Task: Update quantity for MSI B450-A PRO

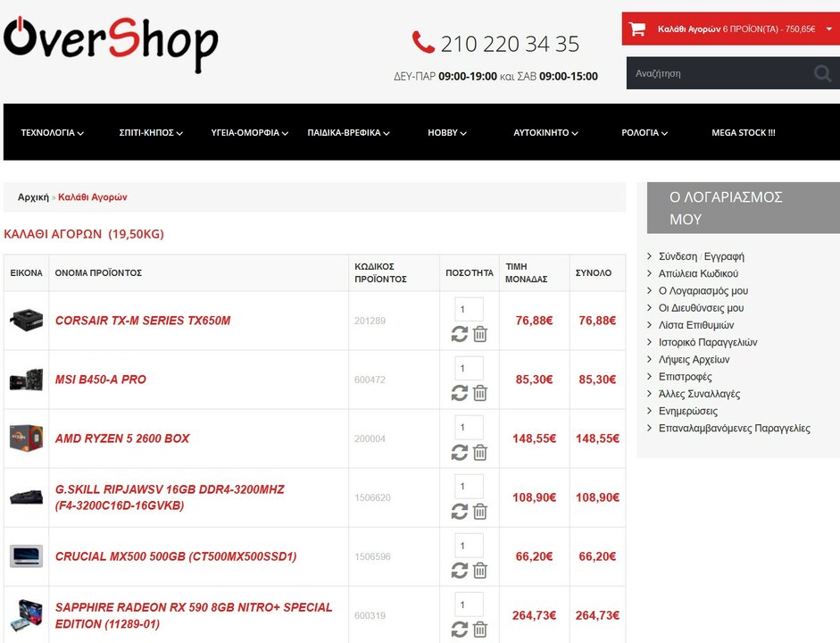Action: [459, 393]
